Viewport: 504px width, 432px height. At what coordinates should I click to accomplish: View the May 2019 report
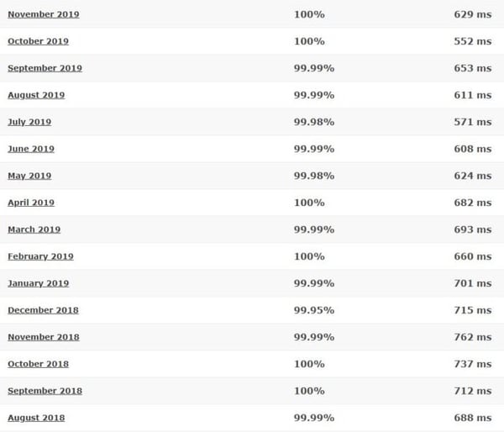pyautogui.click(x=29, y=176)
